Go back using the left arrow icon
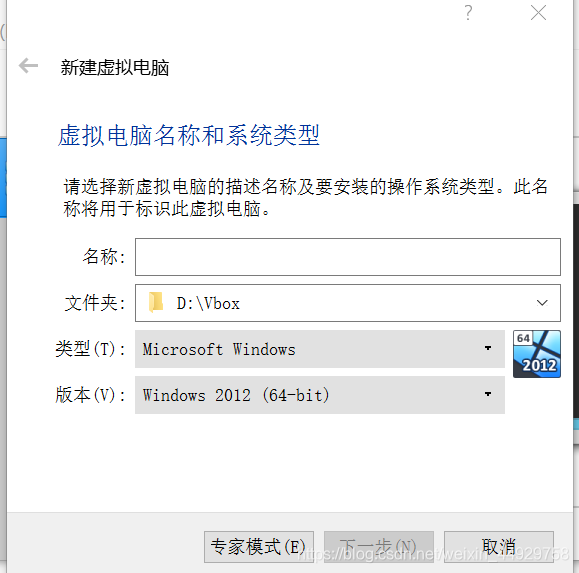579x573 pixels. pyautogui.click(x=28, y=66)
